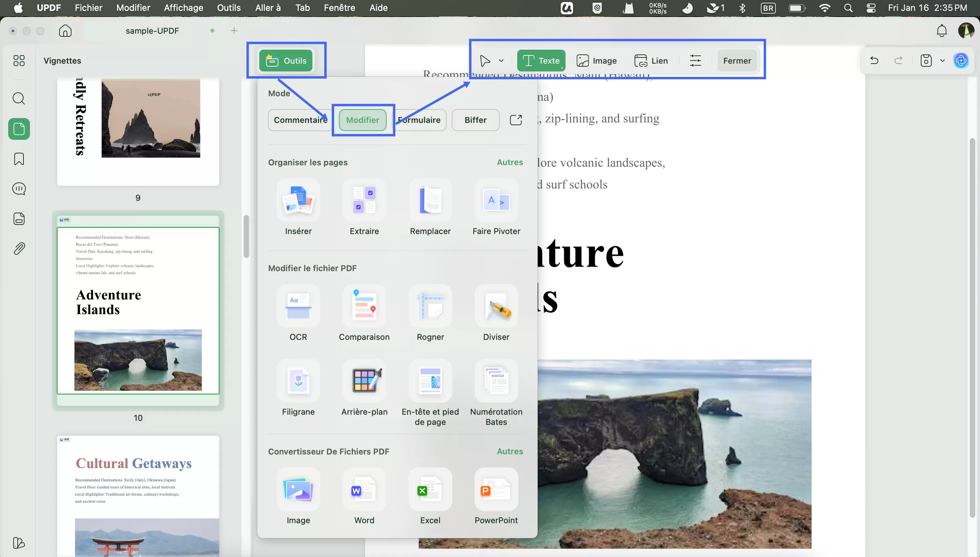
Task: Switch to Commentaire mode
Action: (x=300, y=120)
